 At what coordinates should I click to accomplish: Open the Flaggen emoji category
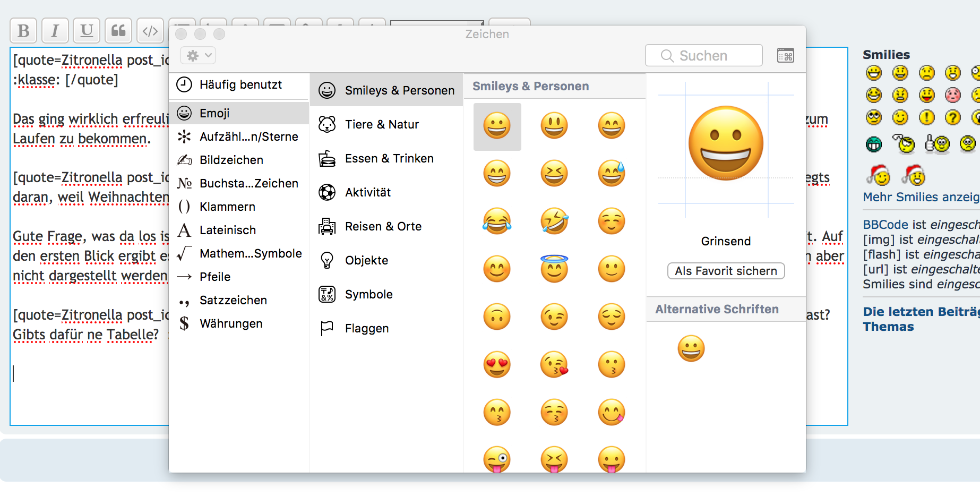(366, 328)
